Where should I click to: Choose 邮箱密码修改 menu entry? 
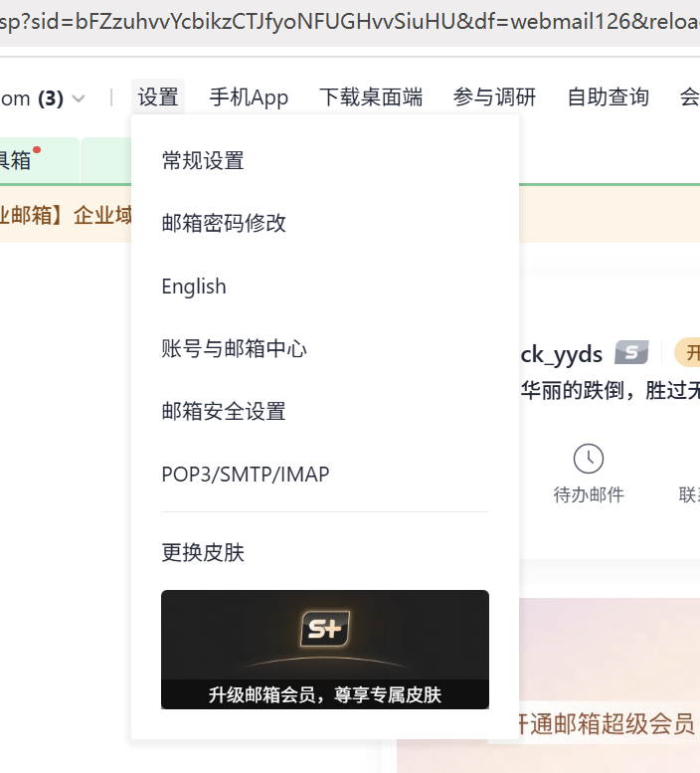(x=224, y=223)
